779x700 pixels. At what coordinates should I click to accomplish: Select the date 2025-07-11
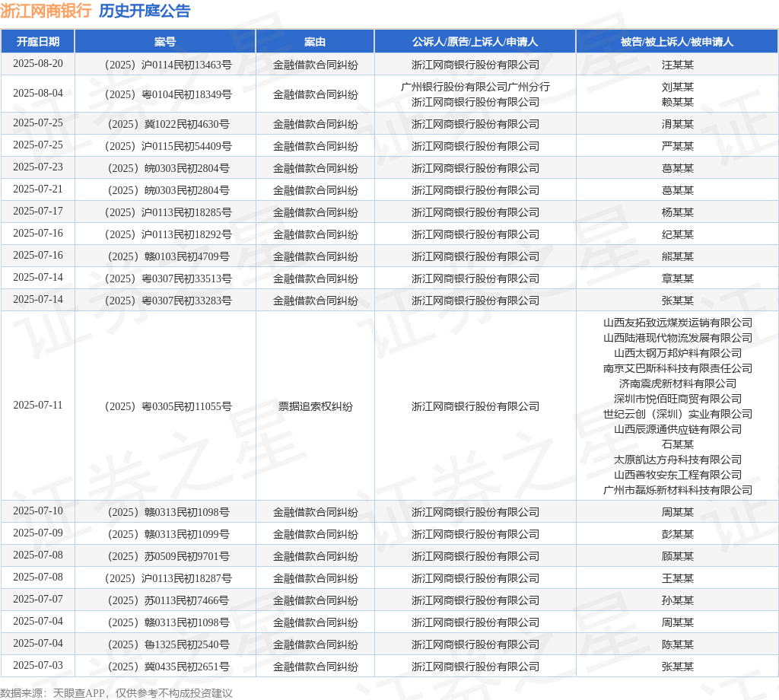pos(38,406)
